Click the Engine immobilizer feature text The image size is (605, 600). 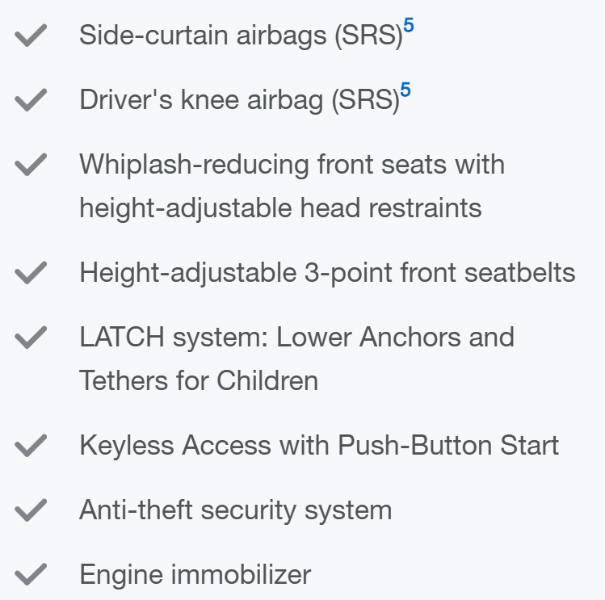[195, 576]
